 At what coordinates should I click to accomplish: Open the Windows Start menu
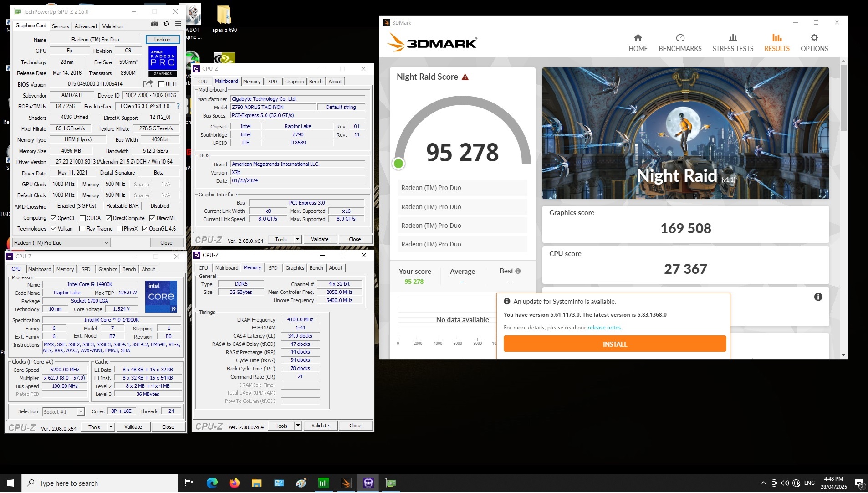(10, 483)
